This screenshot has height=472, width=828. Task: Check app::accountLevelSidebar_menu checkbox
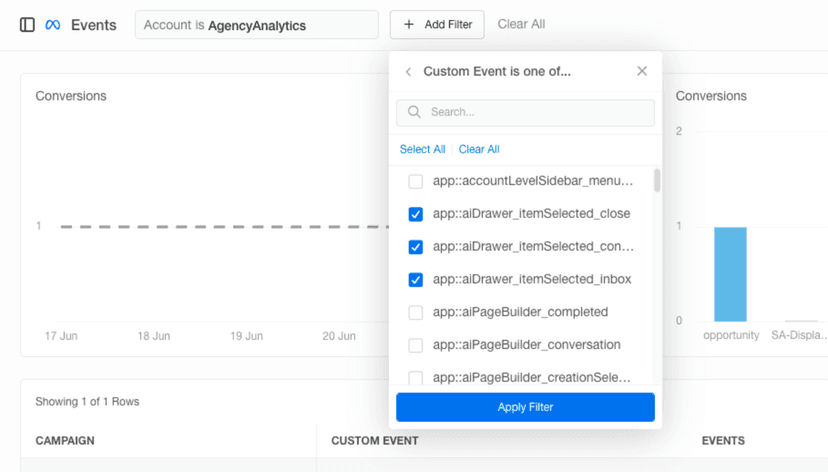[416, 182]
